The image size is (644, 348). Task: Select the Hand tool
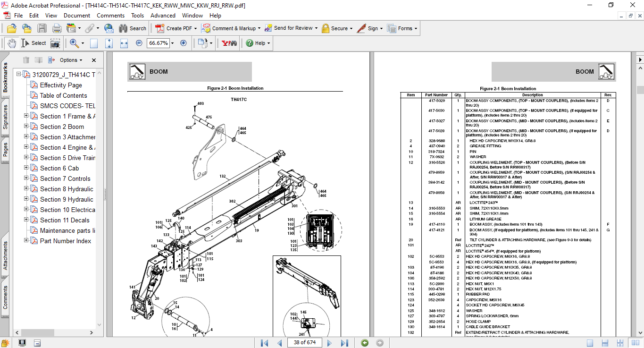tap(11, 43)
